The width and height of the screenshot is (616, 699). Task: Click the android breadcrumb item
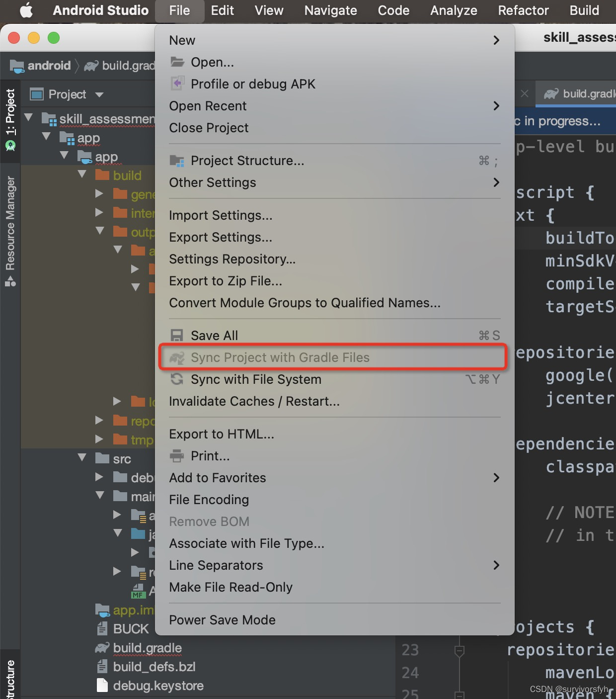[41, 66]
